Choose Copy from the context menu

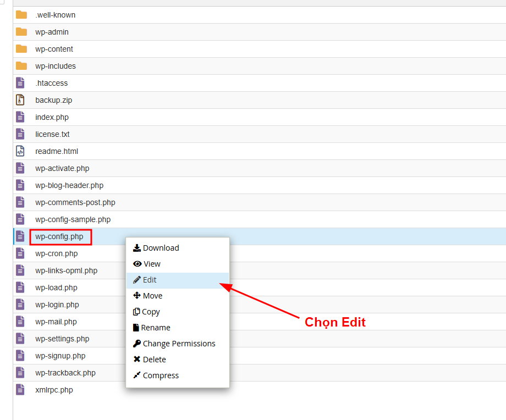[178, 312]
